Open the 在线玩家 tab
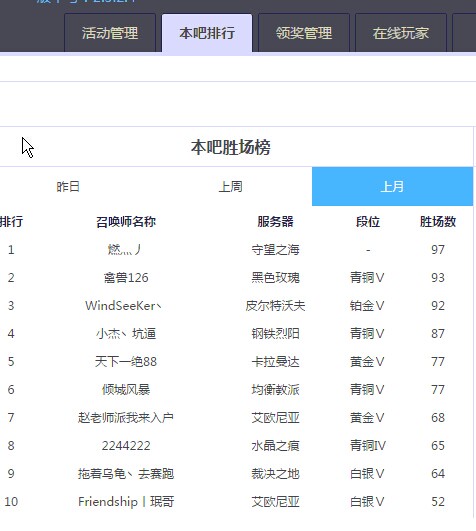The image size is (476, 531). click(x=401, y=33)
